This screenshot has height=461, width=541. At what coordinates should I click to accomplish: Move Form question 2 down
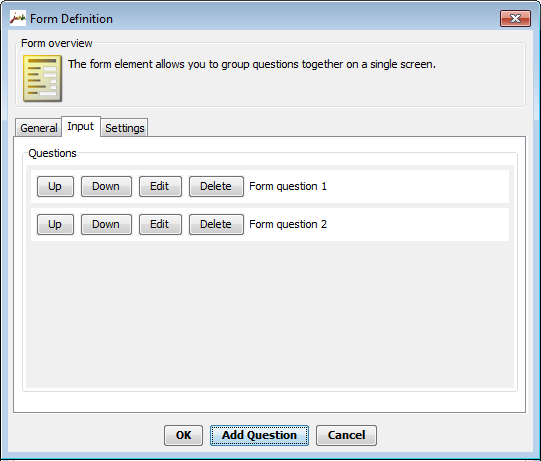point(106,224)
